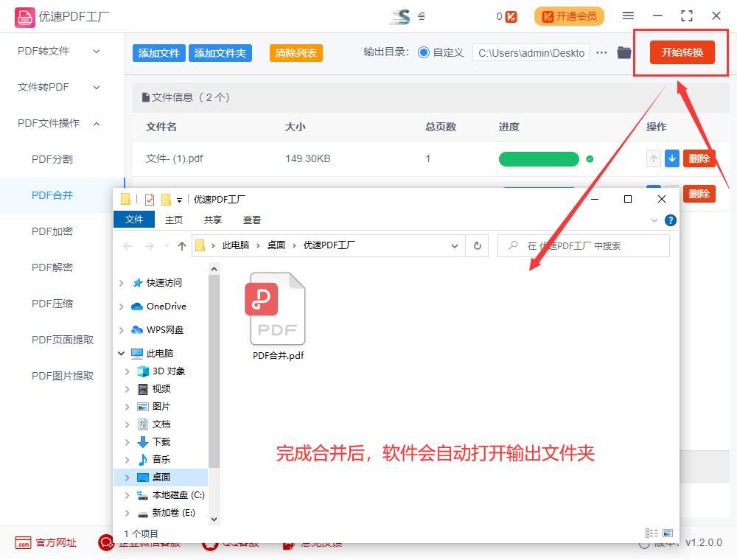This screenshot has height=560, width=737.
Task: Select the PDF合并.pdf file thumbnail
Action: pyautogui.click(x=276, y=309)
